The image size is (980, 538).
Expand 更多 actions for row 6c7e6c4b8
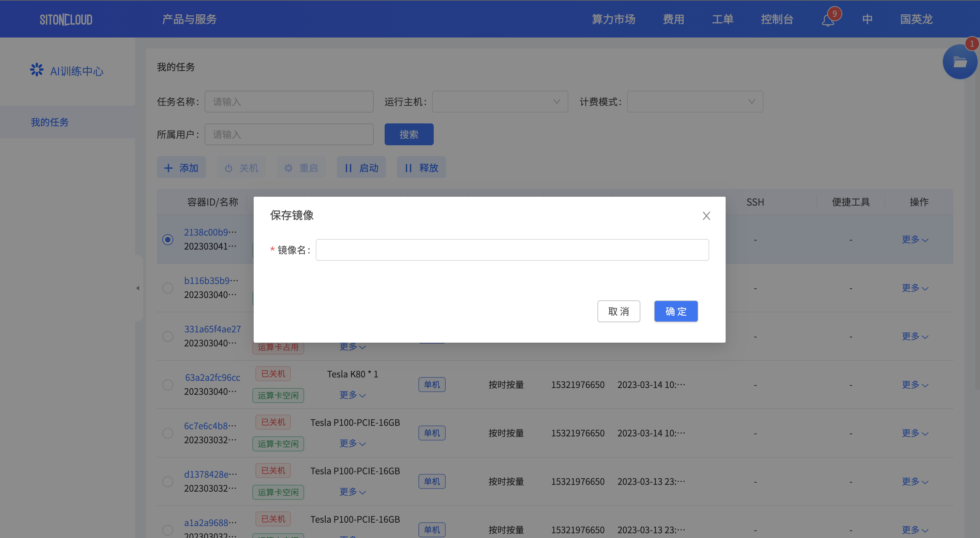click(915, 433)
